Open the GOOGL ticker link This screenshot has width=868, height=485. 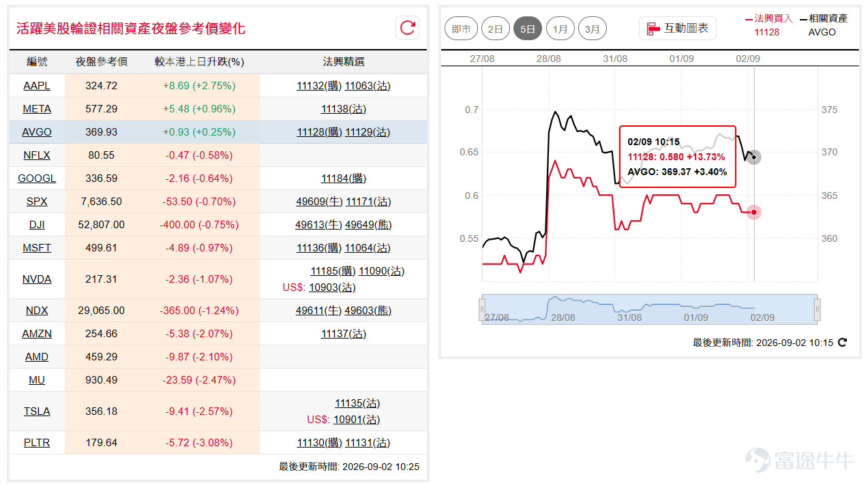pyautogui.click(x=37, y=178)
